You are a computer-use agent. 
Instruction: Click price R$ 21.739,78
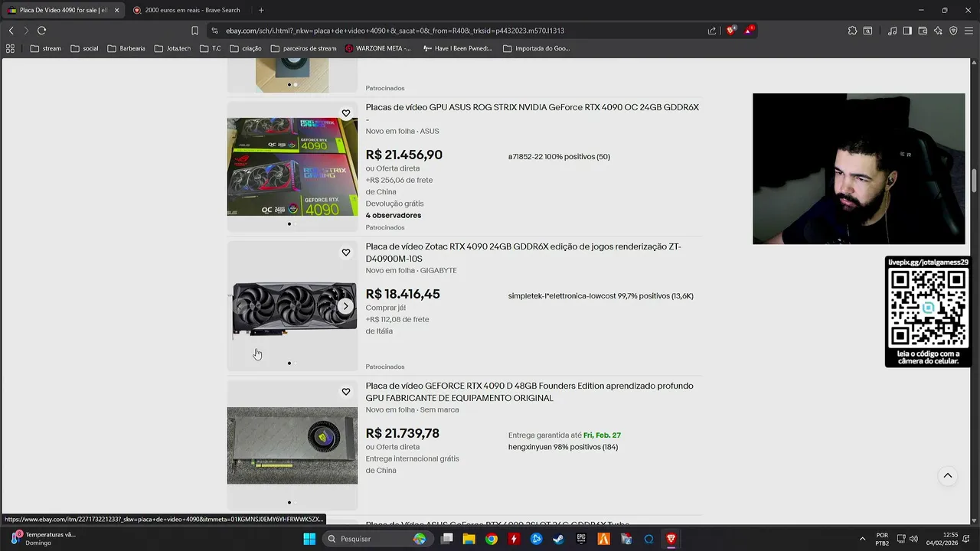pyautogui.click(x=403, y=433)
